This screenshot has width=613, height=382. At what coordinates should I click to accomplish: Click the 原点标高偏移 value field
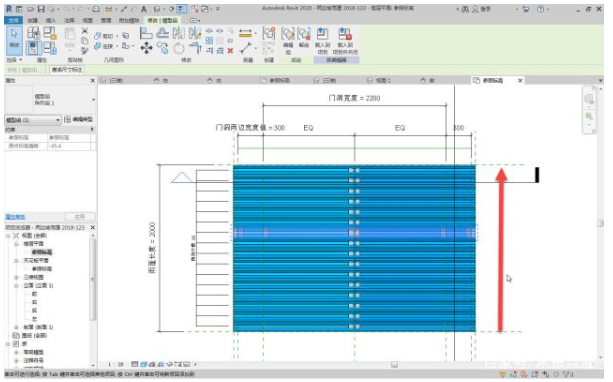[x=70, y=146]
